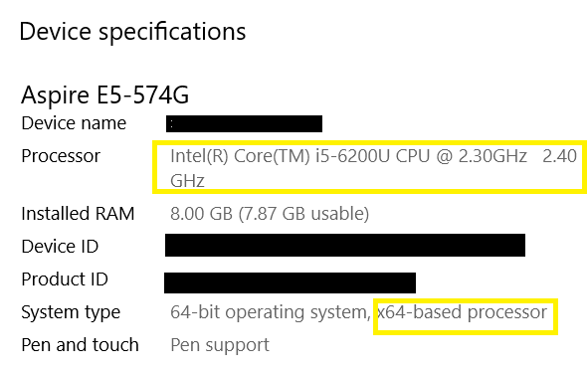The height and width of the screenshot is (372, 588).
Task: Click the Device ID label
Action: click(x=60, y=247)
